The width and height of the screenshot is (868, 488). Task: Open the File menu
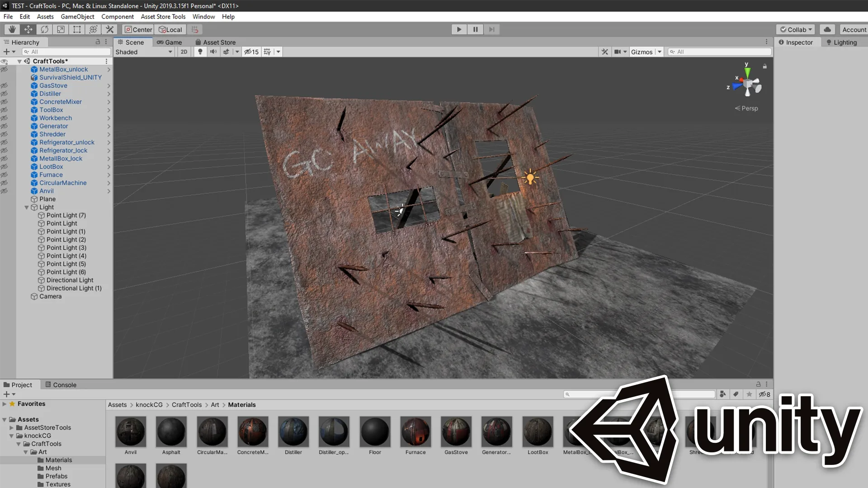tap(8, 17)
